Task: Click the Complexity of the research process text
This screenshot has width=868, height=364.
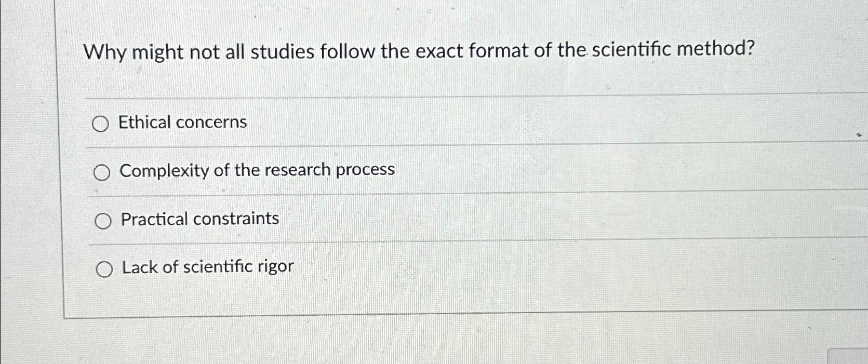Action: click(x=256, y=170)
